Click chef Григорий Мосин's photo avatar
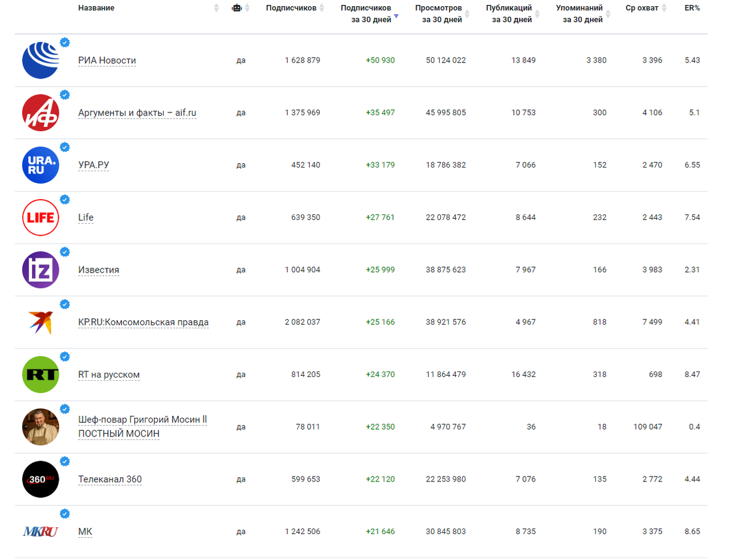 point(40,427)
